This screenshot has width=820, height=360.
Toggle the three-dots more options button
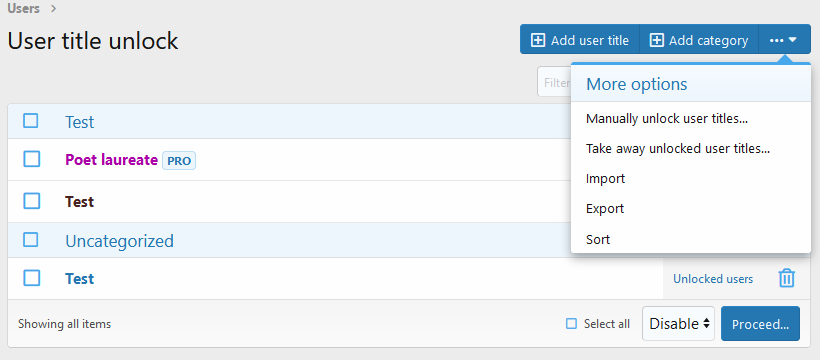(784, 40)
